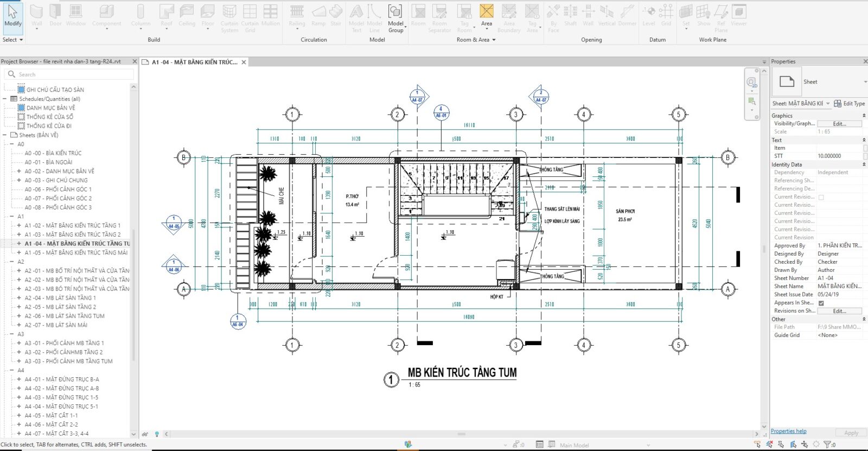Switch to the A1 -04 view tab
Image resolution: width=868 pixels, height=451 pixels.
[x=194, y=62]
